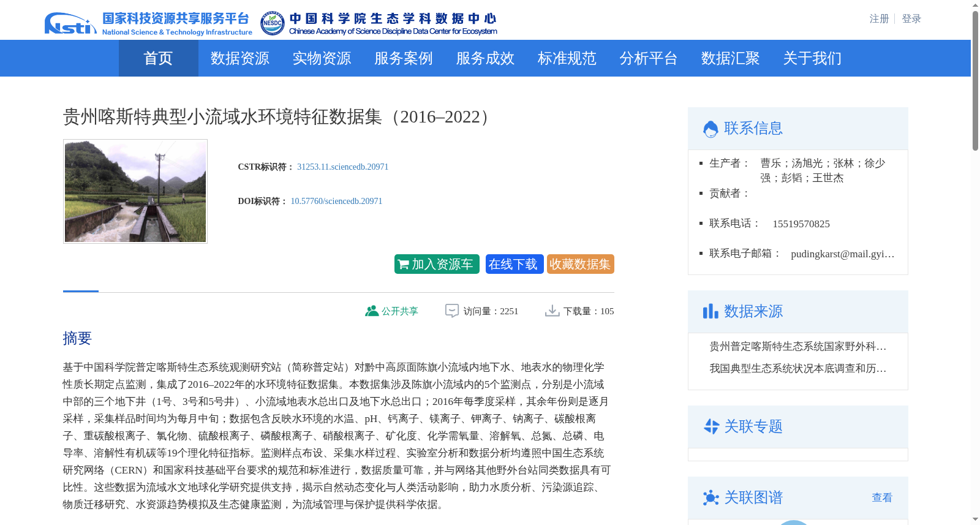The image size is (980, 525).
Task: Click the 下载量：105 text
Action: [589, 311]
